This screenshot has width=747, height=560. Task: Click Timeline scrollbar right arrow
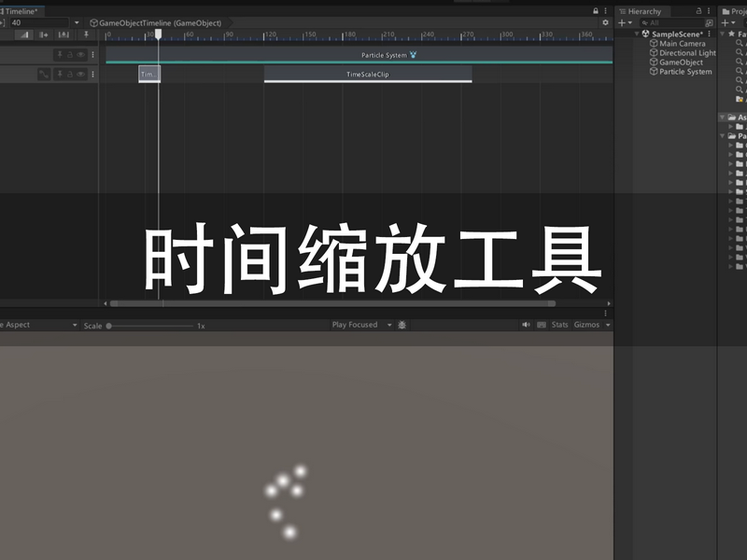(609, 303)
